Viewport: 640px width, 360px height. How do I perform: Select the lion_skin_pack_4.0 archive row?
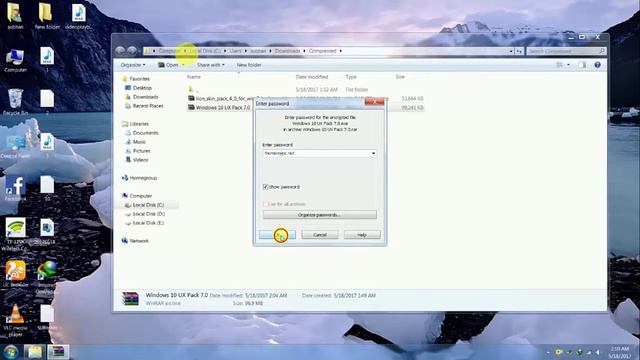pos(305,98)
